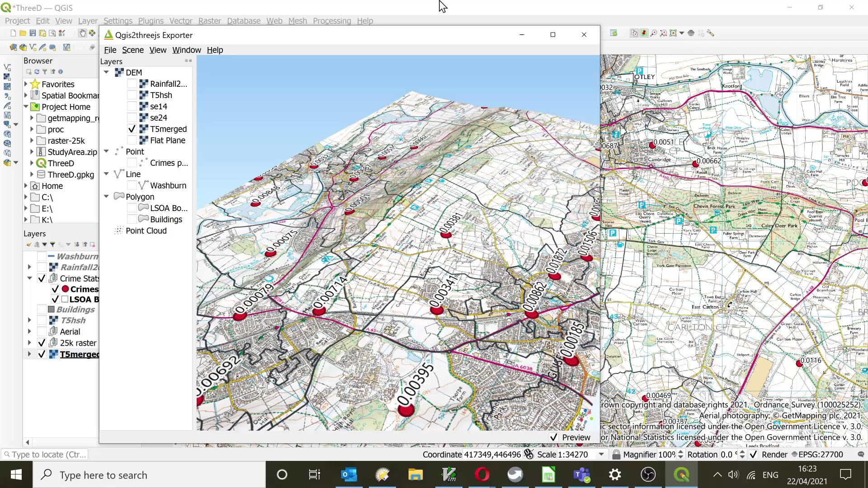Viewport: 868px width, 488px height.
Task: Hide the 25k raster layer group
Action: [x=42, y=343]
